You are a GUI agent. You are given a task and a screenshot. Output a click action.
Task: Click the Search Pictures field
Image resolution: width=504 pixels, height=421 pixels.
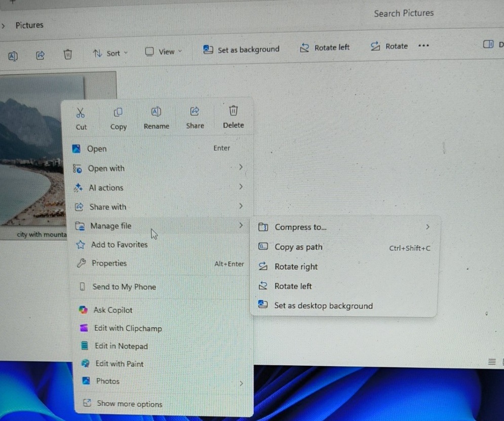click(403, 13)
